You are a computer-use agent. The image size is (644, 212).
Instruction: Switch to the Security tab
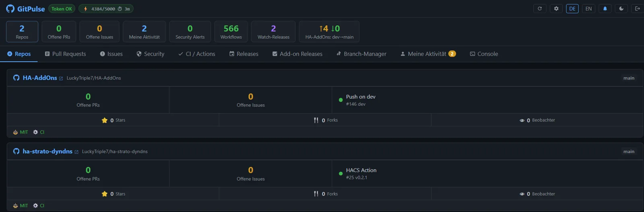[151, 54]
